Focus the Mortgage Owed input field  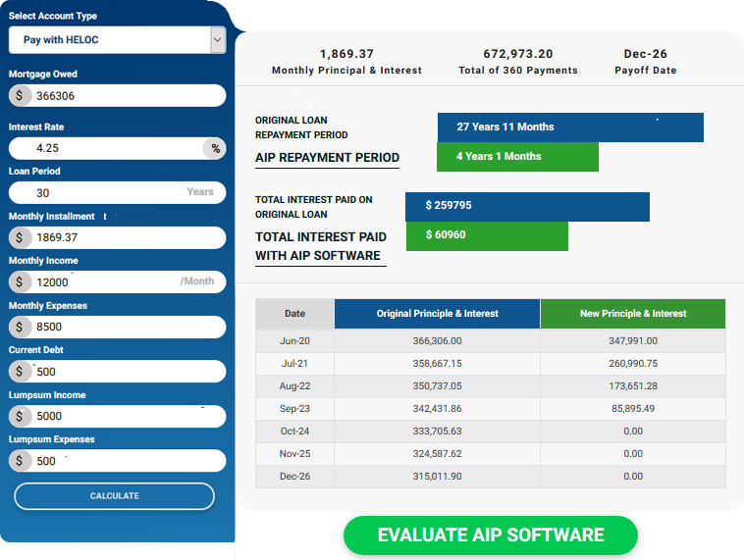128,96
